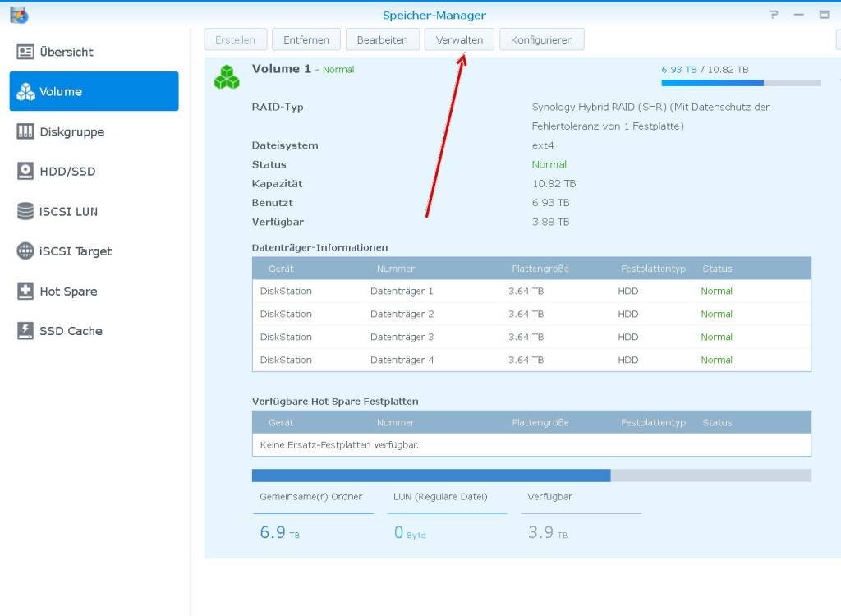Click the Volume 1 usage bar at top
Image resolution: width=841 pixels, height=616 pixels.
pyautogui.click(x=742, y=83)
